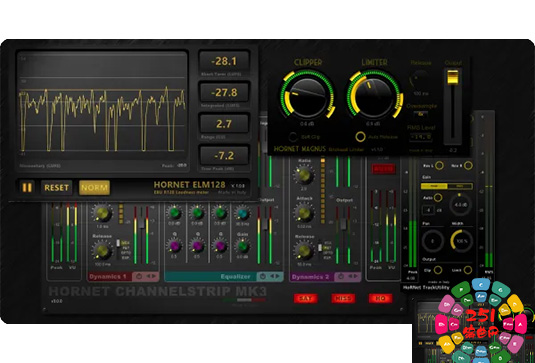Click the -28.1 short term loudness readout
This screenshot has width=535, height=363.
(224, 61)
